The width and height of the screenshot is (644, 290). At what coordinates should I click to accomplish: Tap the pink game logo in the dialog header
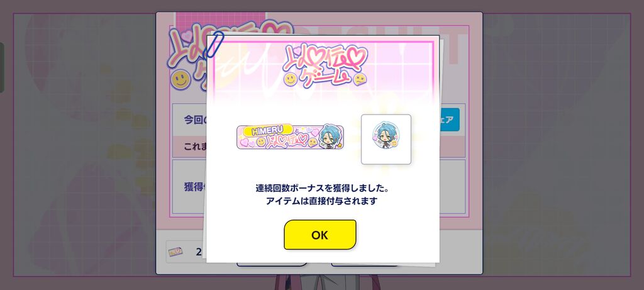click(325, 67)
